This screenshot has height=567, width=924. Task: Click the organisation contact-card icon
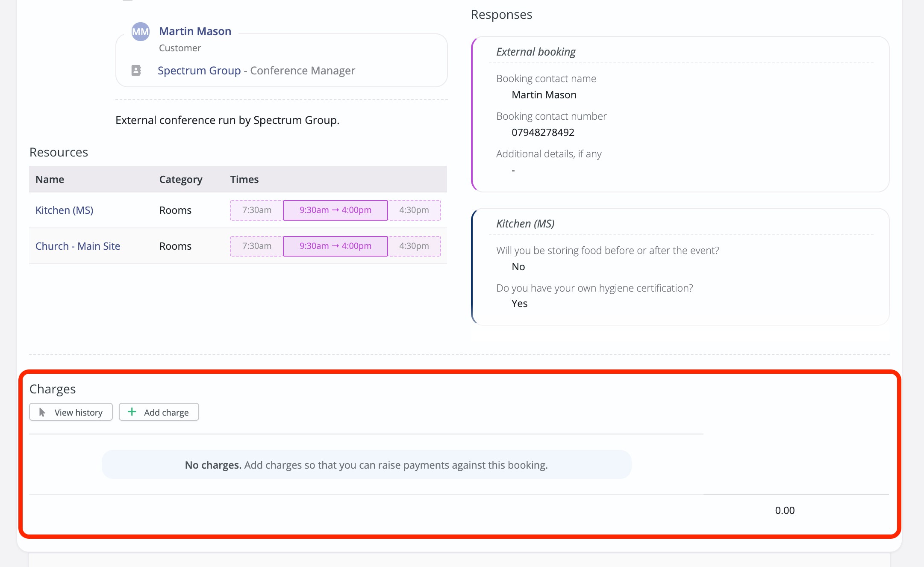tap(136, 71)
